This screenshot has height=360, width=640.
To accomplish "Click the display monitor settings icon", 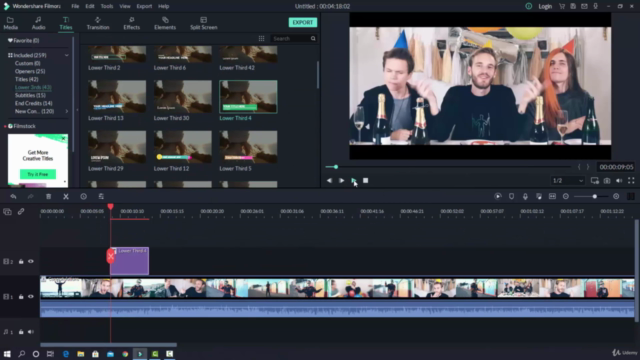I will pyautogui.click(x=595, y=180).
